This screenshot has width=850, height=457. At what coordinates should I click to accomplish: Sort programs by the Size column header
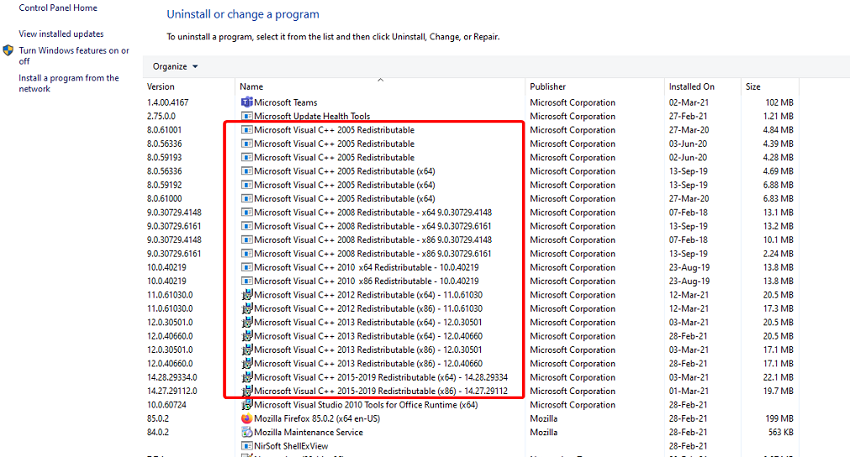753,87
